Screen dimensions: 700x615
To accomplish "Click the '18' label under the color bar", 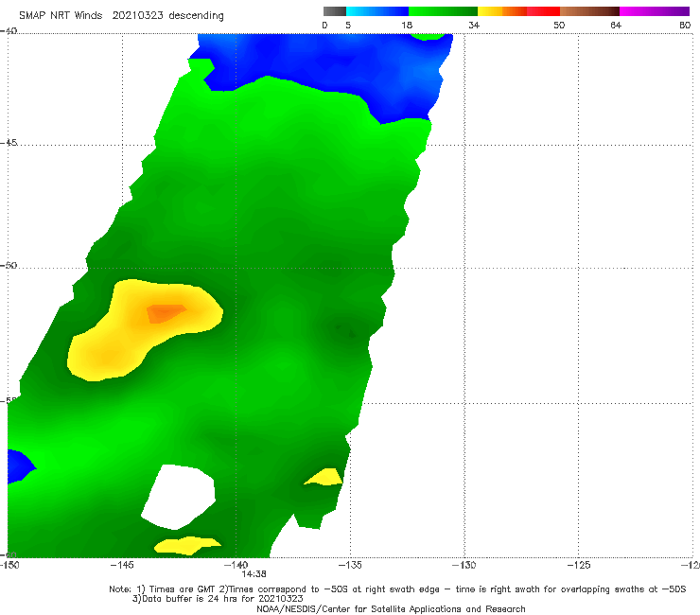I will [x=407, y=25].
